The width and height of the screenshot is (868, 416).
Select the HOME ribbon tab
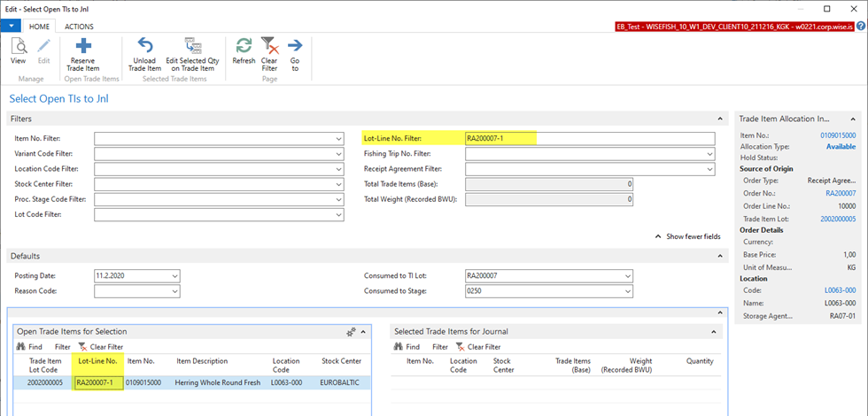pos(39,27)
